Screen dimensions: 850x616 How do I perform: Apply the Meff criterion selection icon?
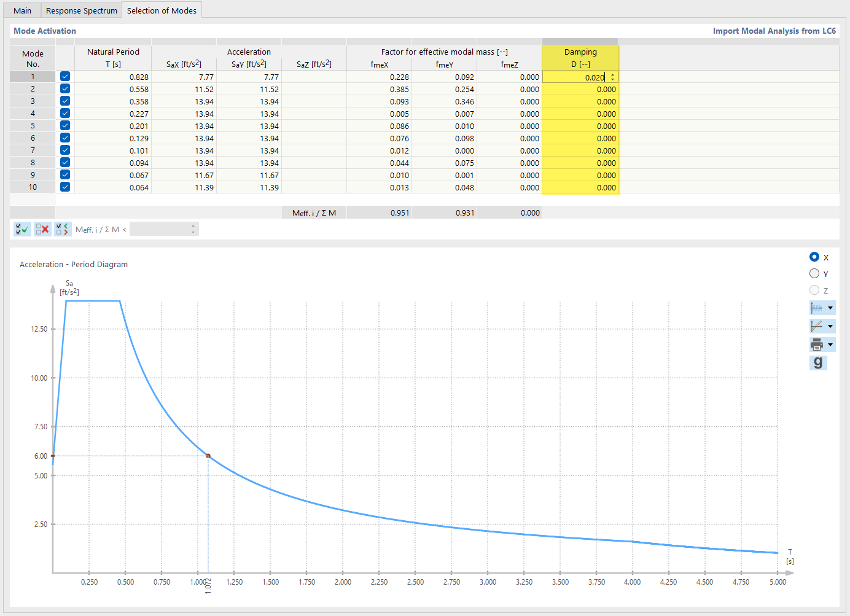(63, 228)
